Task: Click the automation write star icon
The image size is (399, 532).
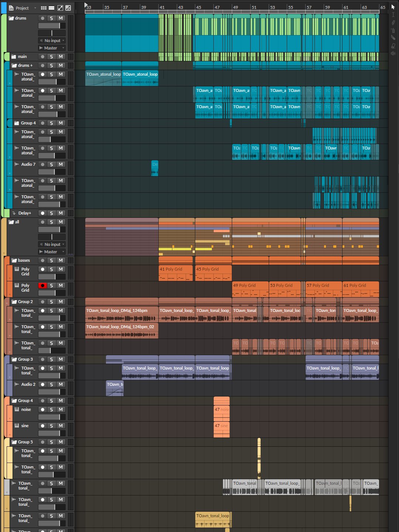Action: [x=68, y=8]
